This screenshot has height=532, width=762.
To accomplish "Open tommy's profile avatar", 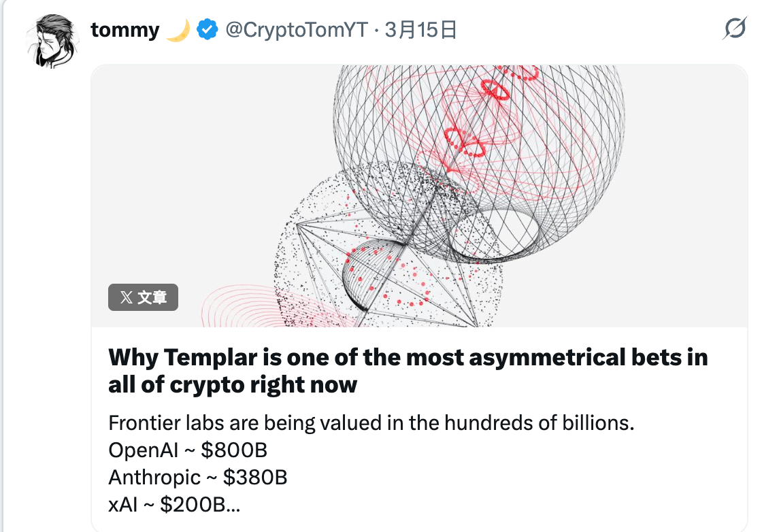I will tap(50, 40).
